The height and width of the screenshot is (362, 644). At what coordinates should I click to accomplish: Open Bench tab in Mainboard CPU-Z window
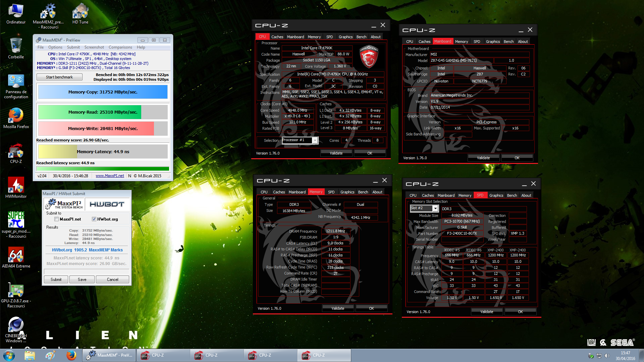tap(508, 42)
